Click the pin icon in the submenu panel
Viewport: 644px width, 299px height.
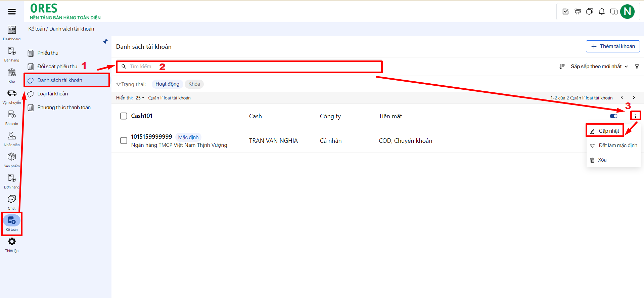(x=105, y=41)
